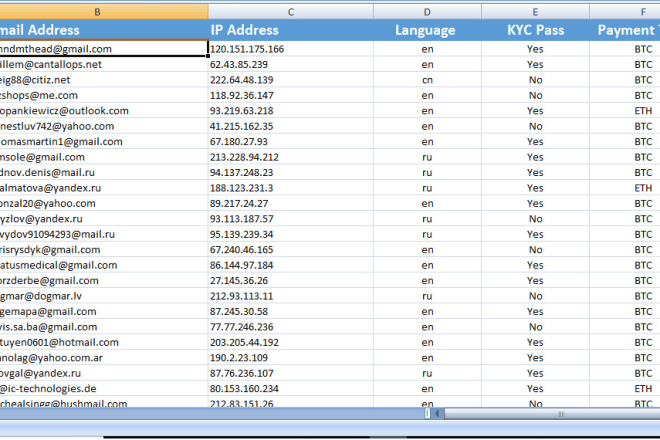Select ETH payment cell in outlook.com row
The height and width of the screenshot is (440, 660).
tap(625, 111)
